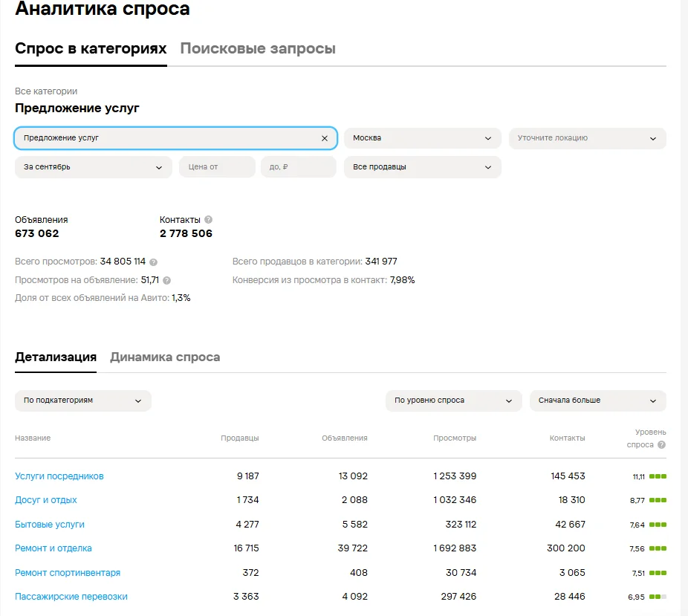Click demand level bars for Пассажирские перевозки
The height and width of the screenshot is (616, 688).
coord(658,597)
